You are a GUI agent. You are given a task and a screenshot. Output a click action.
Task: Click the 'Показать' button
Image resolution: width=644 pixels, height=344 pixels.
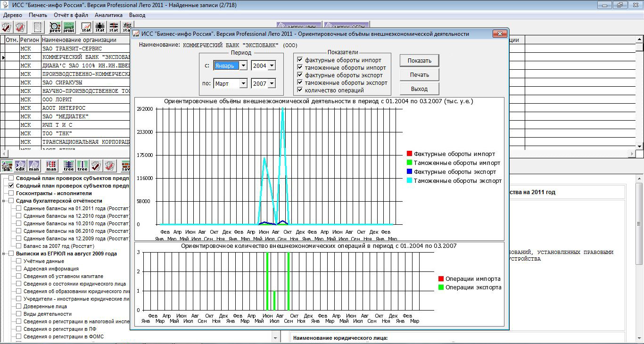coord(419,61)
